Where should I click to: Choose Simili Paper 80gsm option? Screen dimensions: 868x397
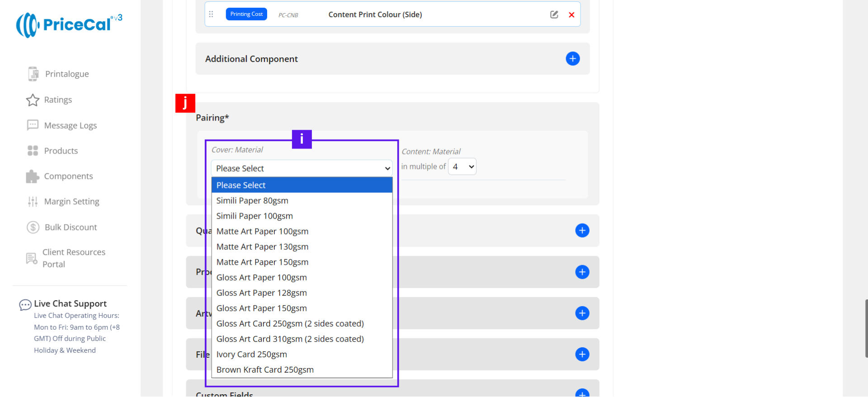[252, 201]
